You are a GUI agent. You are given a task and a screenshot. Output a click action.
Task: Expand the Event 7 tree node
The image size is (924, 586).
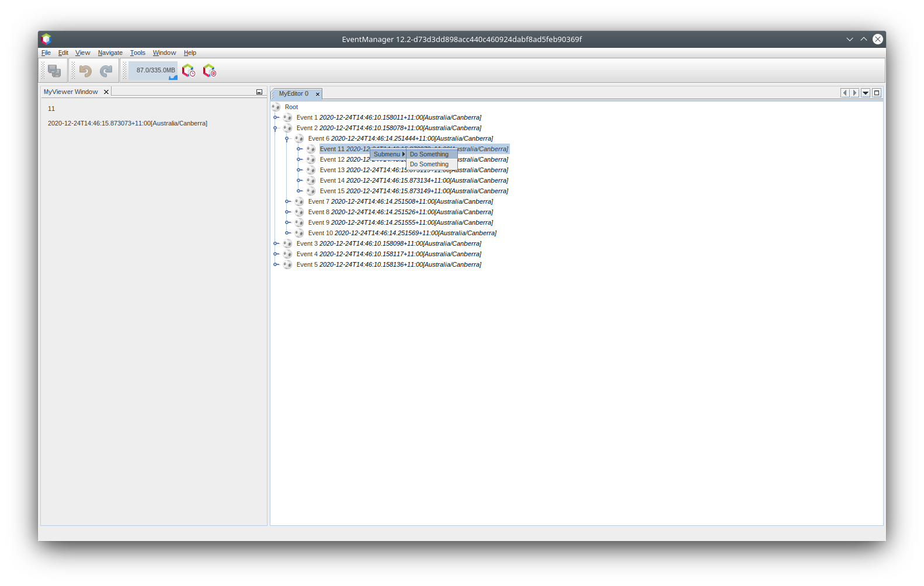(287, 201)
